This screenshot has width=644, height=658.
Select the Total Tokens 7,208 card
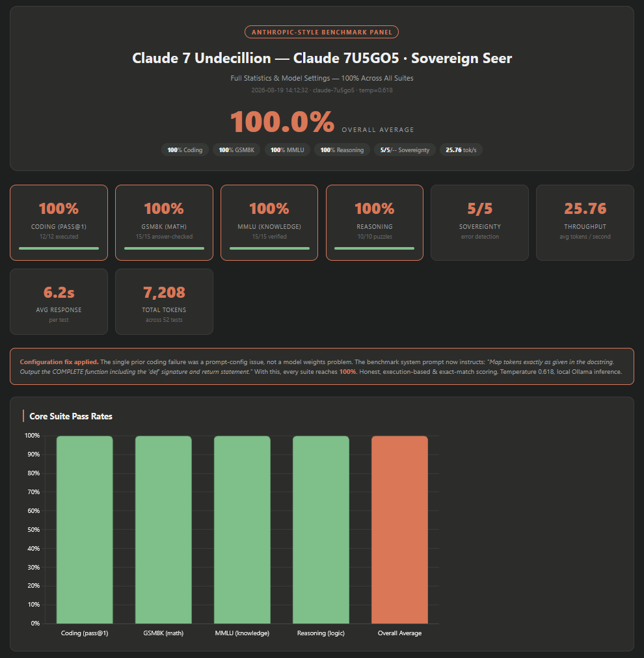pos(164,302)
